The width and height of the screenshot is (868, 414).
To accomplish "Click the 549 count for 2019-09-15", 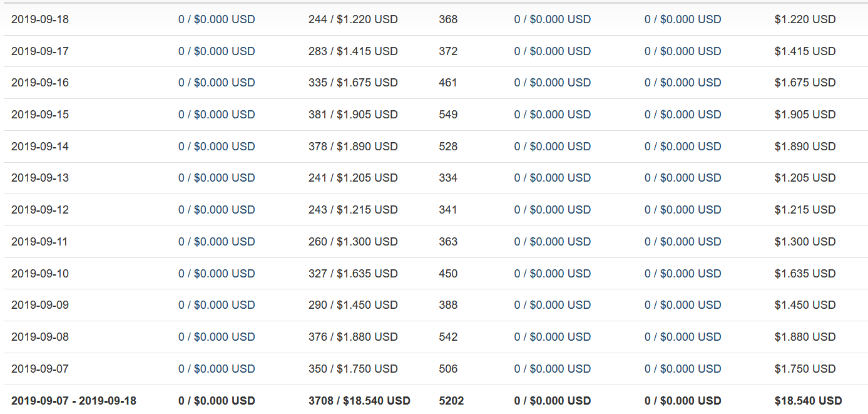I will 448,115.
